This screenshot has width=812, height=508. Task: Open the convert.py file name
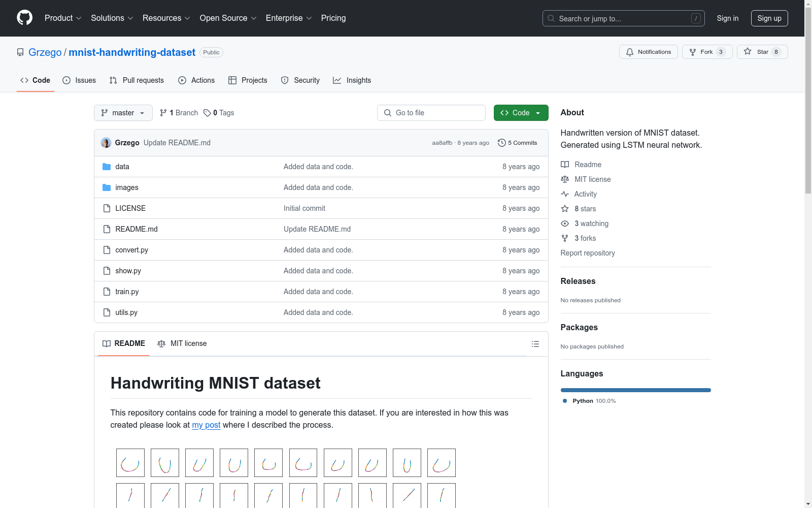[132, 250]
